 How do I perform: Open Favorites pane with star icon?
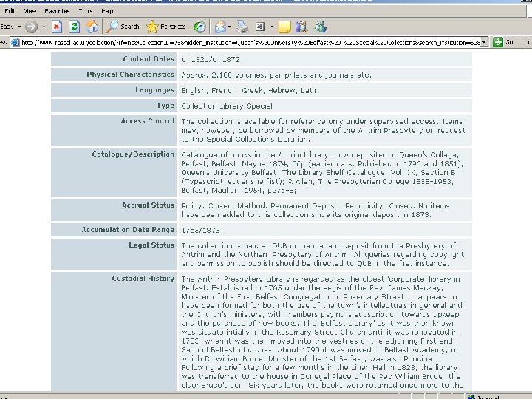tap(166, 26)
